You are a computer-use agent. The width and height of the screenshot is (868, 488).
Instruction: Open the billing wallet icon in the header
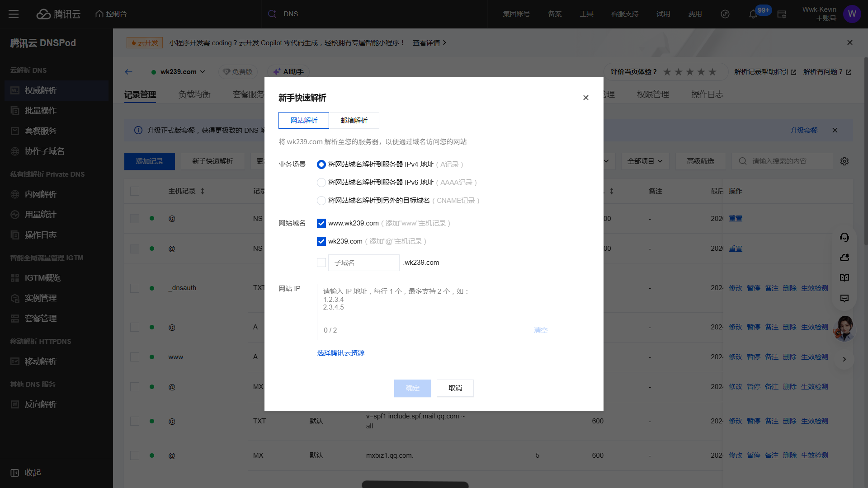[782, 14]
